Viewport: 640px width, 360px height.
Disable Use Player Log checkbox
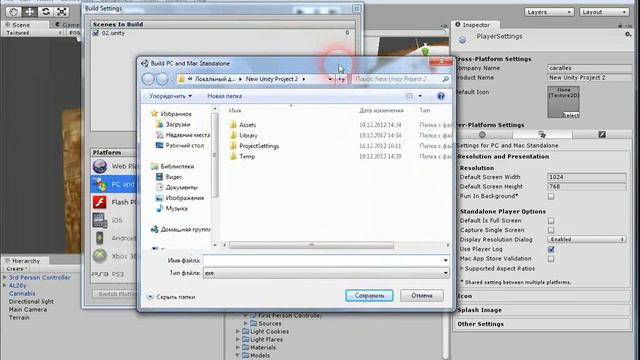(x=551, y=249)
